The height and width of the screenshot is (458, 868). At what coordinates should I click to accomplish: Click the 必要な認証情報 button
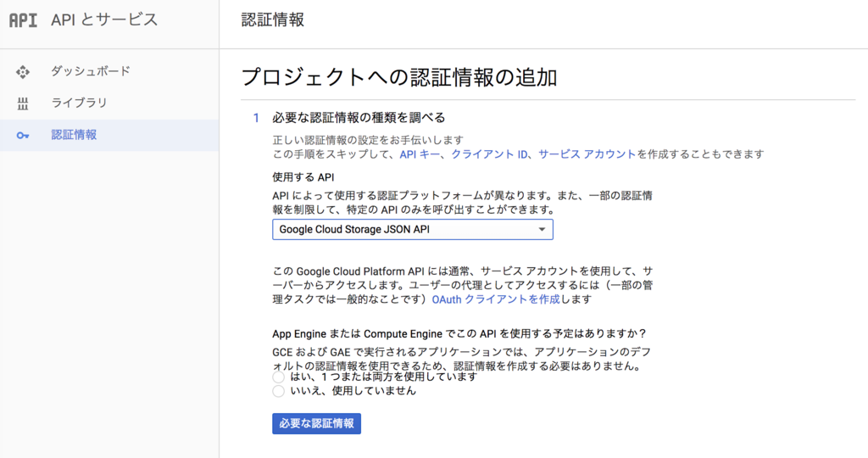point(317,424)
